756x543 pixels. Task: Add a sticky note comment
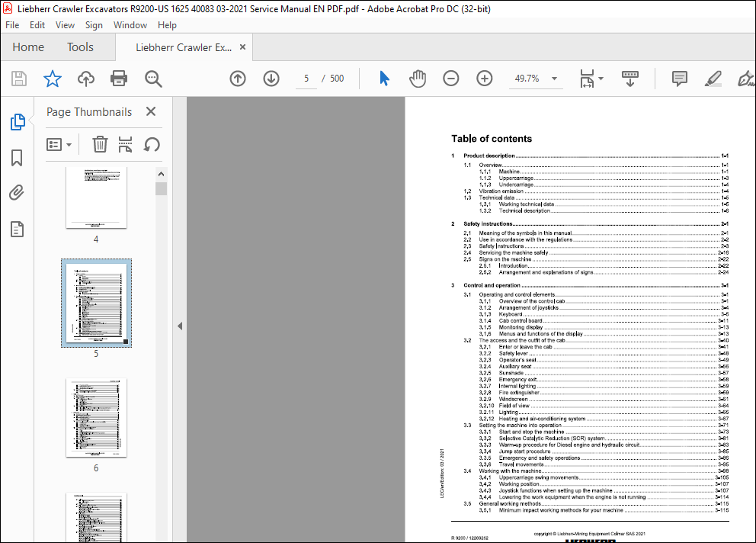coord(679,79)
